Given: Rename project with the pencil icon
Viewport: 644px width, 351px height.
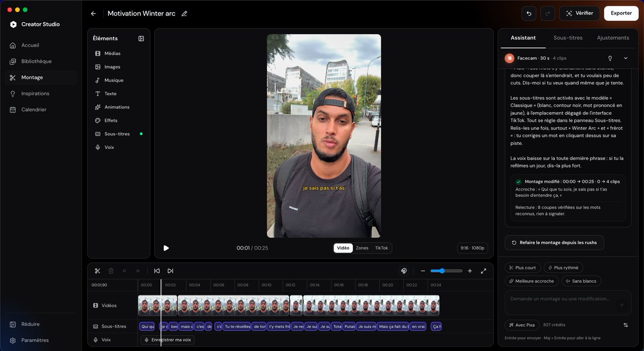Looking at the screenshot, I should (184, 13).
